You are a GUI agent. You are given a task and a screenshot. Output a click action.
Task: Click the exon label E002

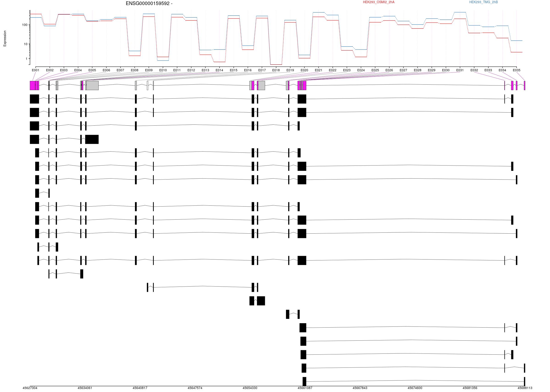coord(50,70)
